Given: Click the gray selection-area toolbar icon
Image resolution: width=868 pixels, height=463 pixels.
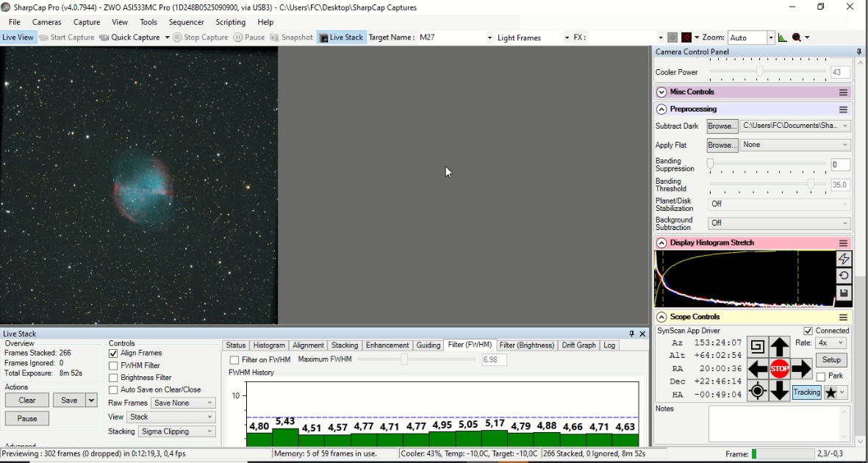Looking at the screenshot, I should [672, 37].
